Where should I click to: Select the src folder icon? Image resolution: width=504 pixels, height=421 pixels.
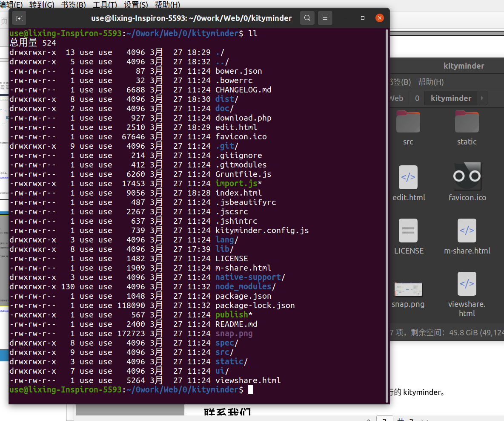408,122
